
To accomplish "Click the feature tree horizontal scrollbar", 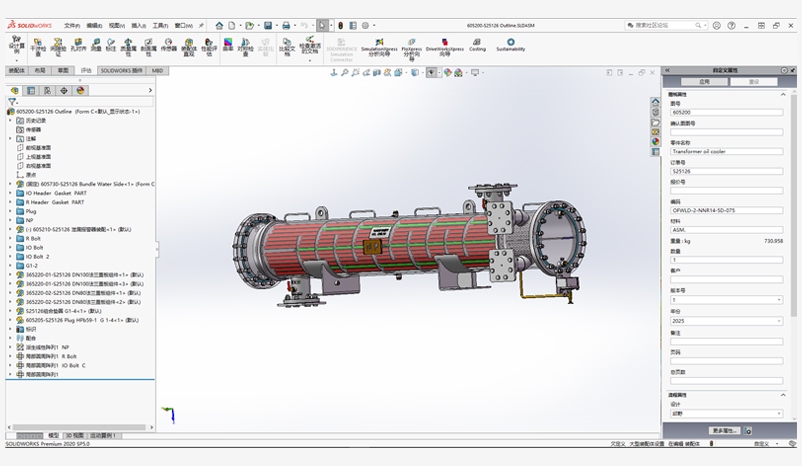I will [x=79, y=427].
